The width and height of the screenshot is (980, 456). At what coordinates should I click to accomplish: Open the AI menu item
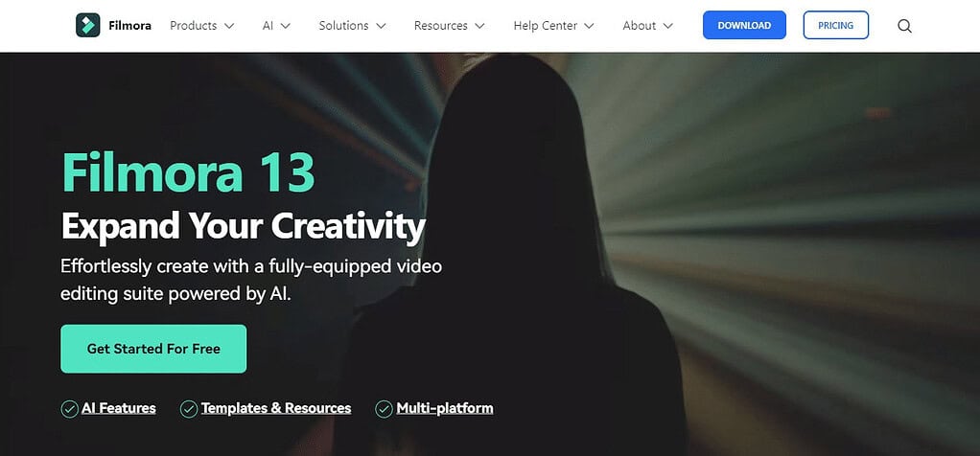pos(268,26)
